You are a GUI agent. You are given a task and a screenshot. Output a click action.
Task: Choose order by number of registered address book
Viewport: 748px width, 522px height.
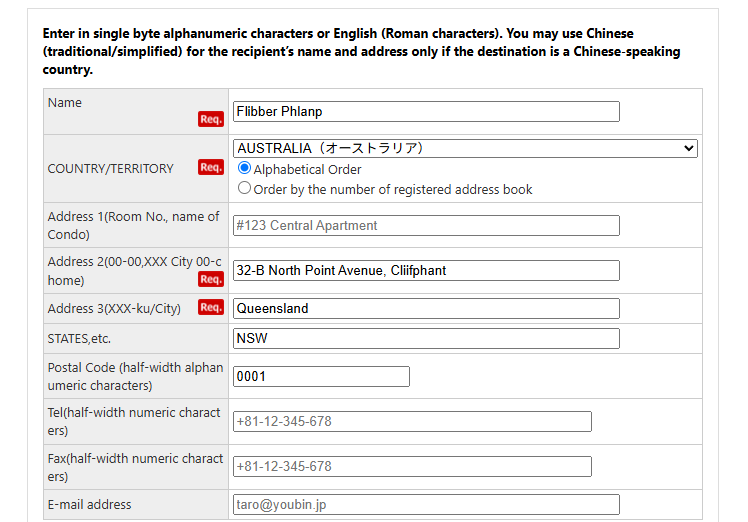[x=244, y=189]
